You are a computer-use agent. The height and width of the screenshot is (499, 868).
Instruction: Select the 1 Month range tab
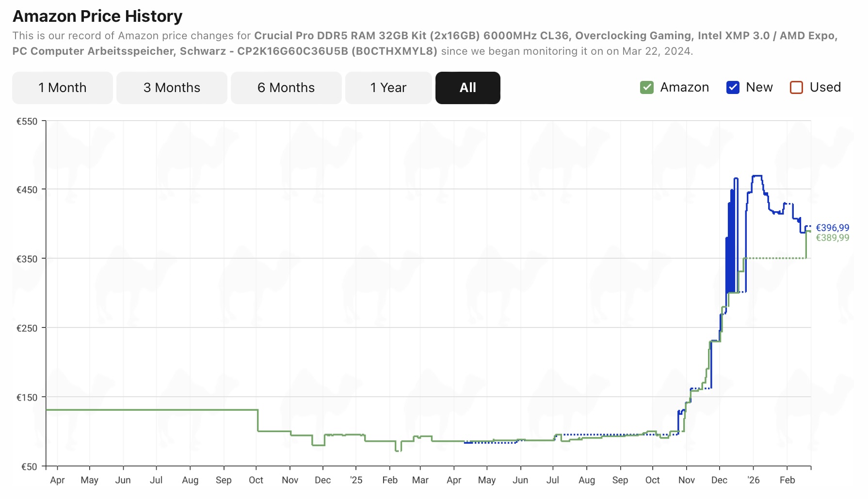pos(63,88)
